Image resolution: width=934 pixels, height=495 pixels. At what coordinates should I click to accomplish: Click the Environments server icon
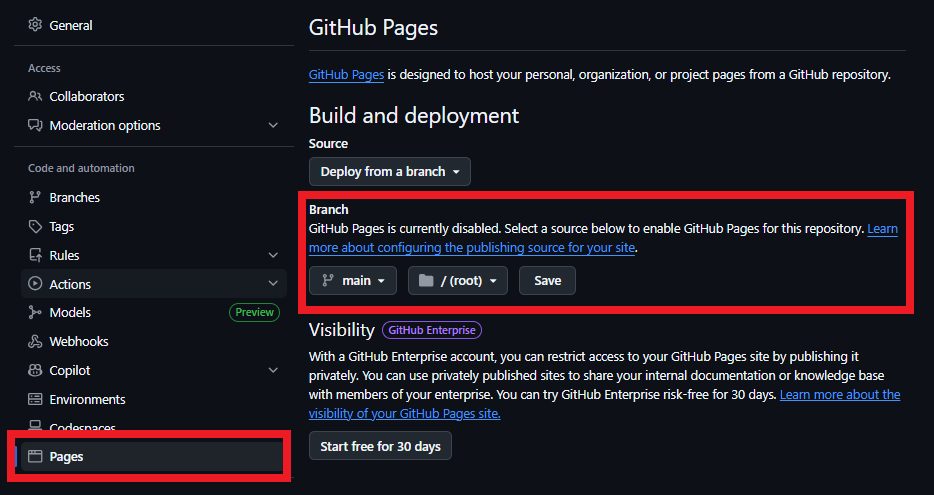tap(35, 400)
